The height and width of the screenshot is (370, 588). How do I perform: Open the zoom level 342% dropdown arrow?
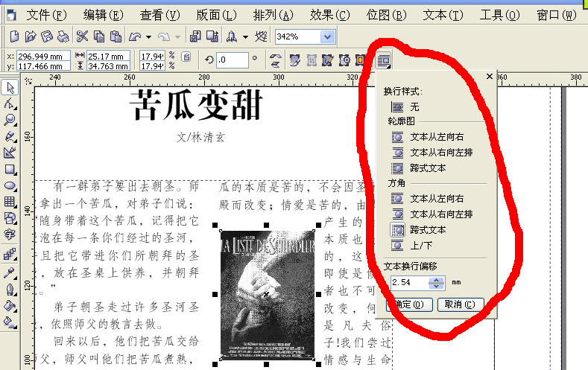point(327,36)
